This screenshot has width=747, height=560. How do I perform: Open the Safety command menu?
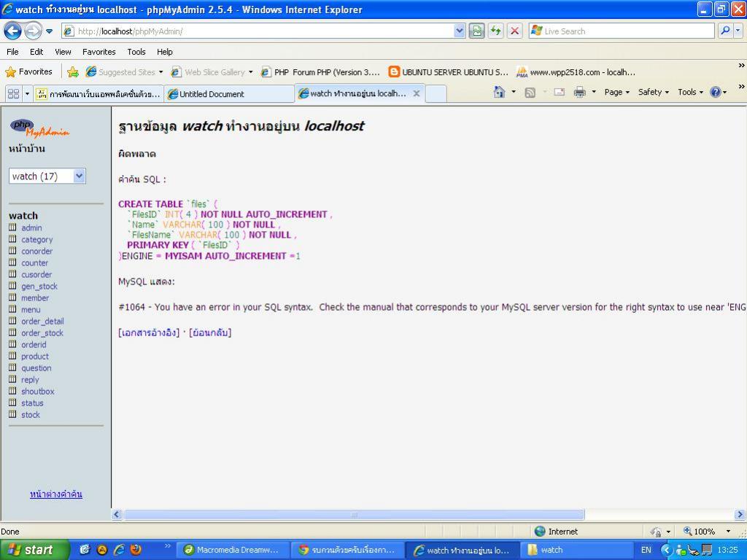pos(653,92)
